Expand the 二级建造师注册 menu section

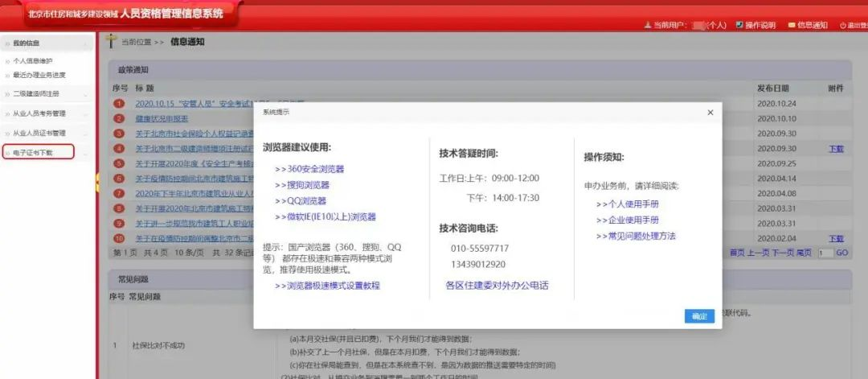47,94
